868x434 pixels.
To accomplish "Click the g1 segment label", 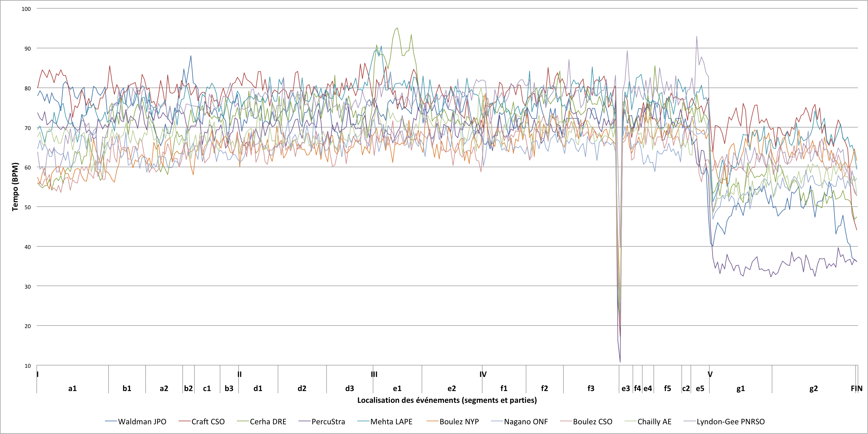I will 740,388.
